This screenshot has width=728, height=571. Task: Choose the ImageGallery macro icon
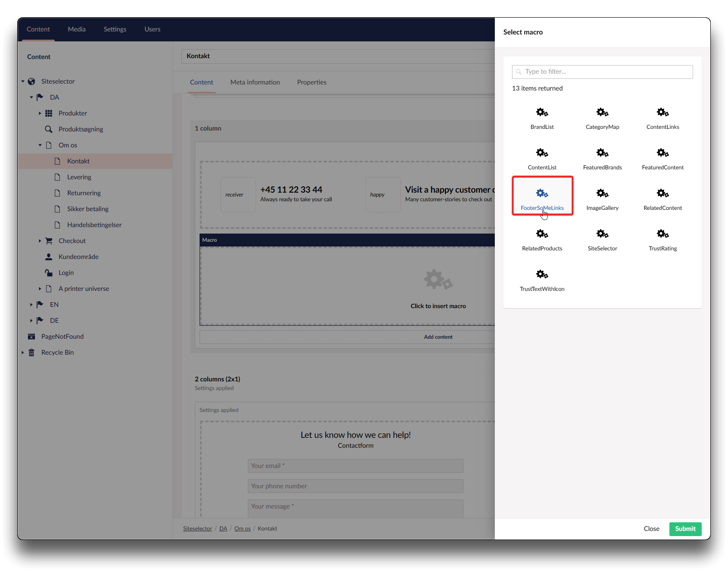pos(602,194)
